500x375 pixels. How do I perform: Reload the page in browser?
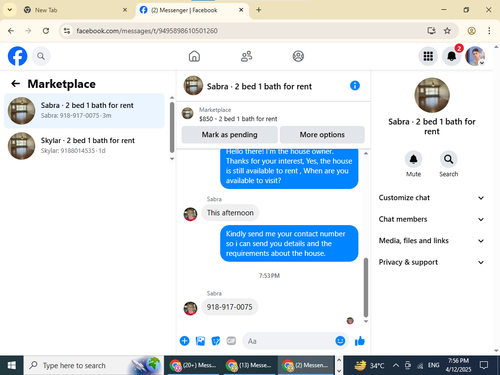click(46, 31)
